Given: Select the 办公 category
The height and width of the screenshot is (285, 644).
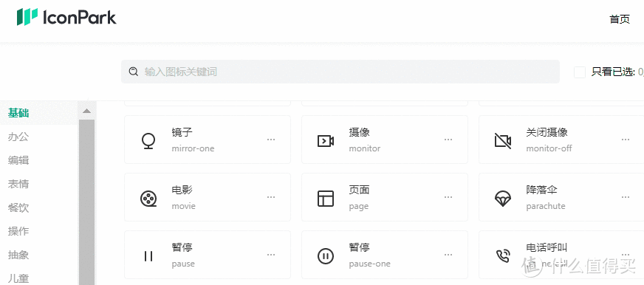Looking at the screenshot, I should (x=18, y=137).
